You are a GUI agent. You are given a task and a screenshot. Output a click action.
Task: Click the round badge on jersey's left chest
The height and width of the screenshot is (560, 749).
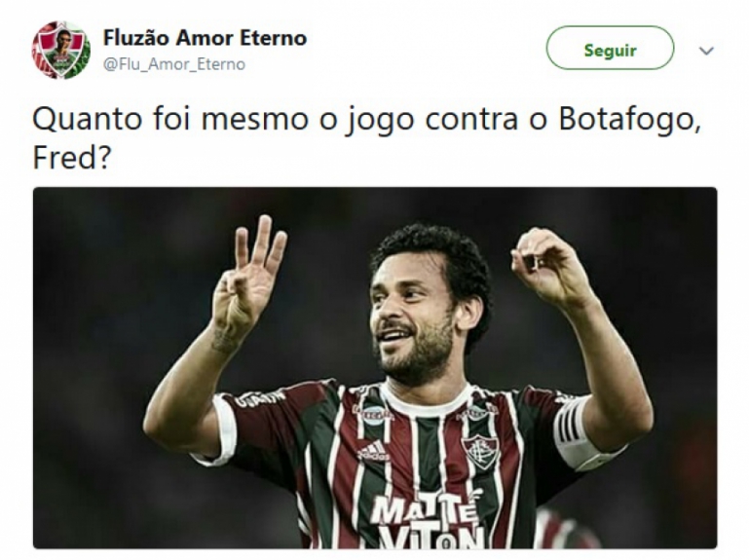click(x=374, y=415)
